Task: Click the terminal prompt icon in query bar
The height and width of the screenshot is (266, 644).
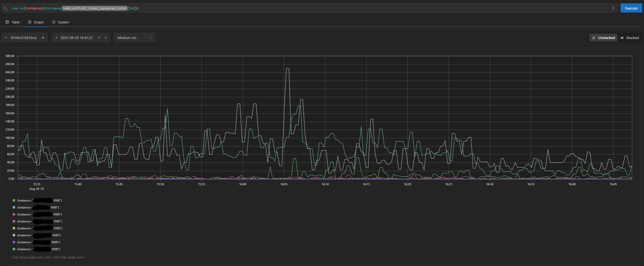Action: point(6,8)
